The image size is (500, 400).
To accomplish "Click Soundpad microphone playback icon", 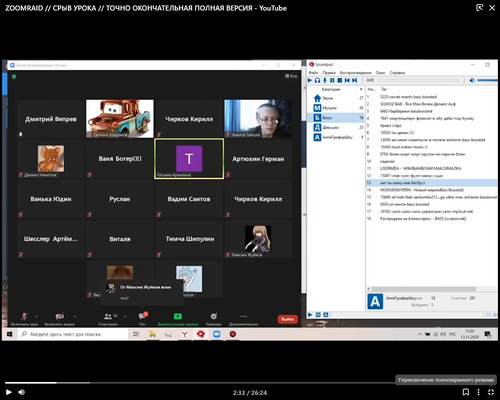I will (325, 80).
